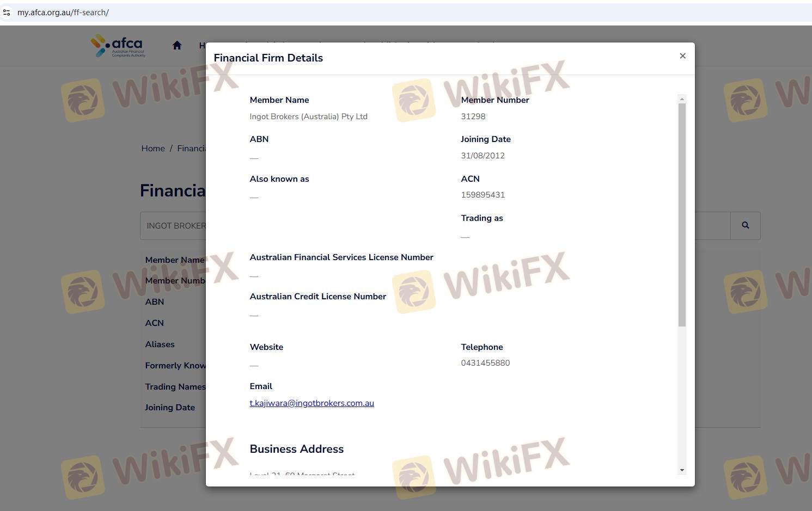812x511 pixels.
Task: Click the AFCA logo
Action: click(x=118, y=46)
